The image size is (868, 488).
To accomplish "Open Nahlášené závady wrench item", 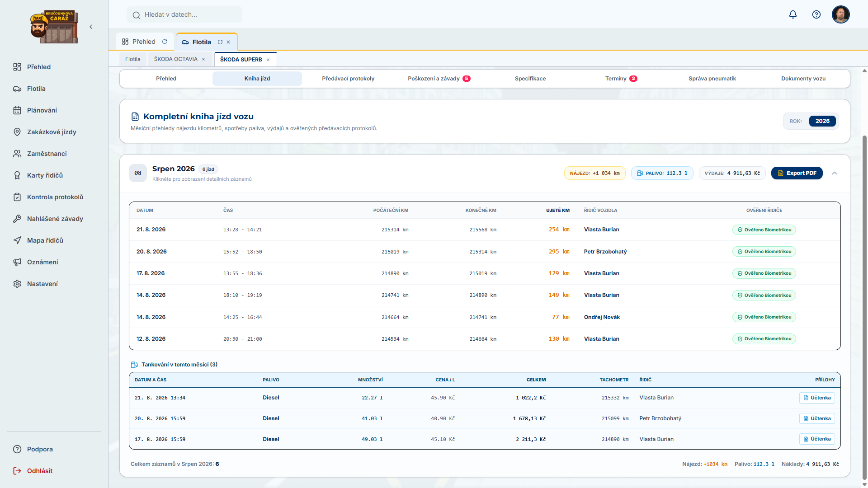I will point(54,219).
